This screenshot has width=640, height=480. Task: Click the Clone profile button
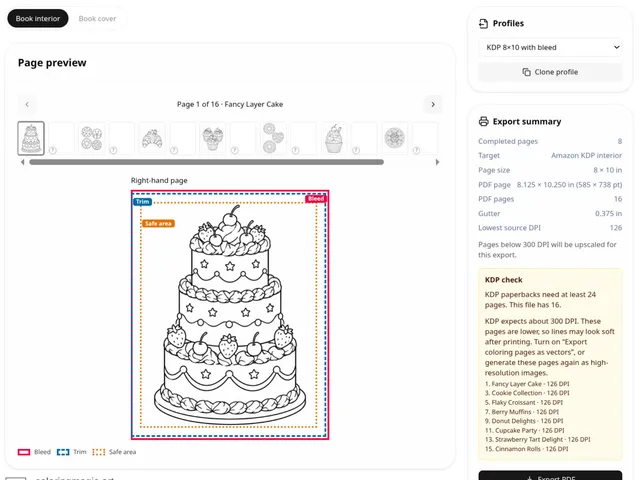[x=550, y=72]
